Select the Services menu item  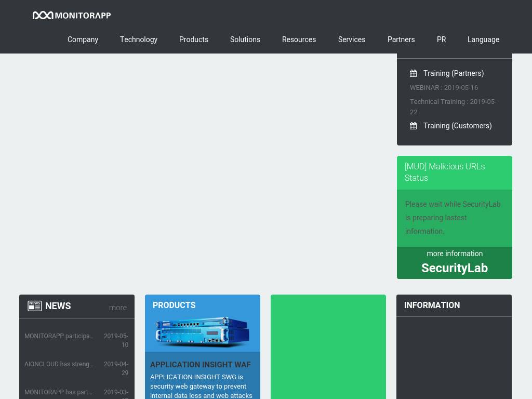[352, 39]
